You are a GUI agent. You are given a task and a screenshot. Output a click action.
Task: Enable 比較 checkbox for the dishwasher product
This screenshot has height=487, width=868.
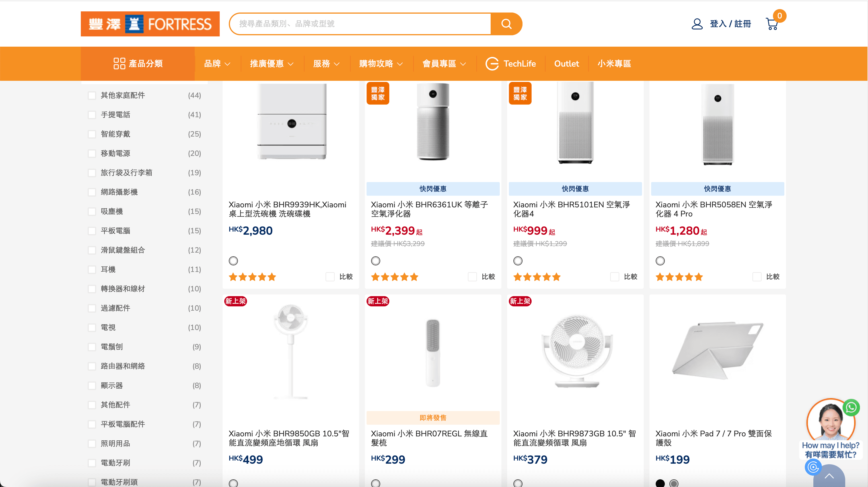point(330,277)
